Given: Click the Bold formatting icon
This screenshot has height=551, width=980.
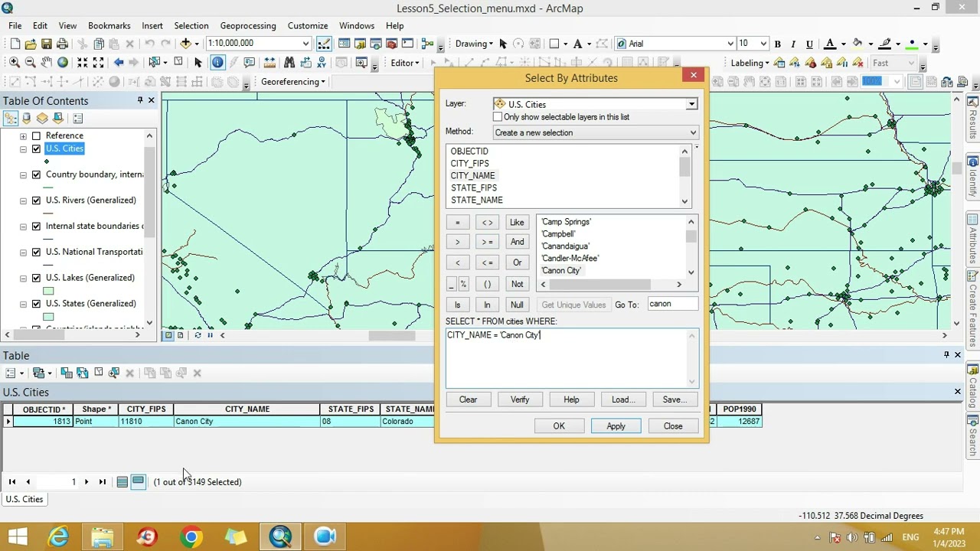Looking at the screenshot, I should pyautogui.click(x=777, y=44).
